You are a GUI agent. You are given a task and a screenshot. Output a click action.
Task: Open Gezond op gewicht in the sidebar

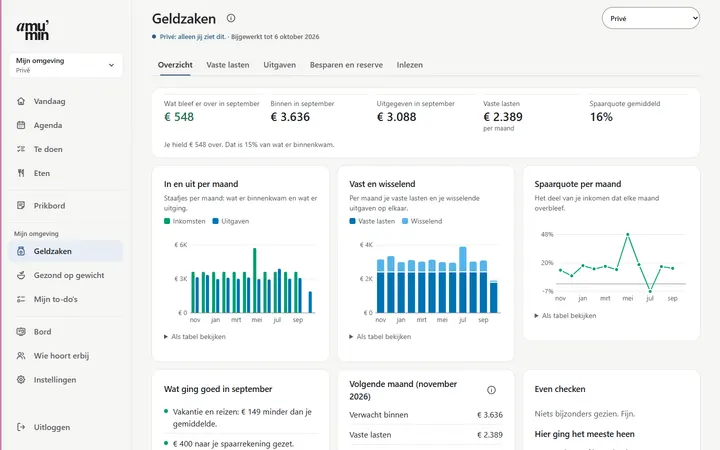click(66, 275)
